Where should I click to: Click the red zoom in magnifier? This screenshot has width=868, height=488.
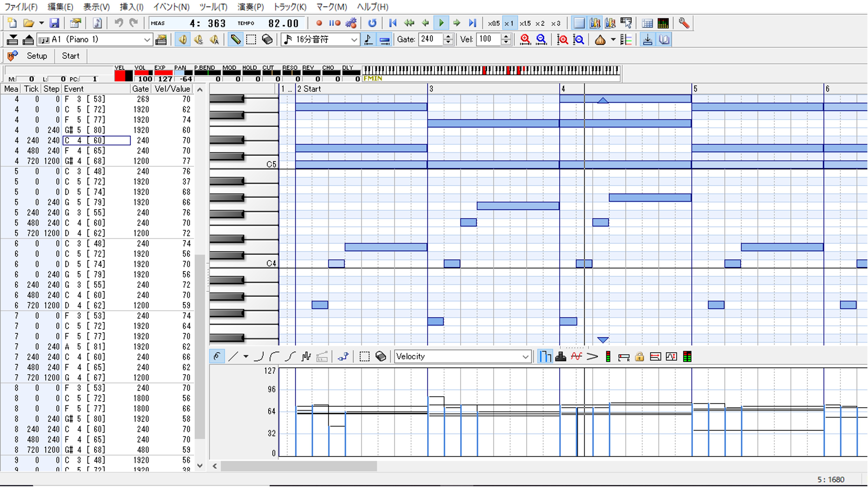point(525,40)
